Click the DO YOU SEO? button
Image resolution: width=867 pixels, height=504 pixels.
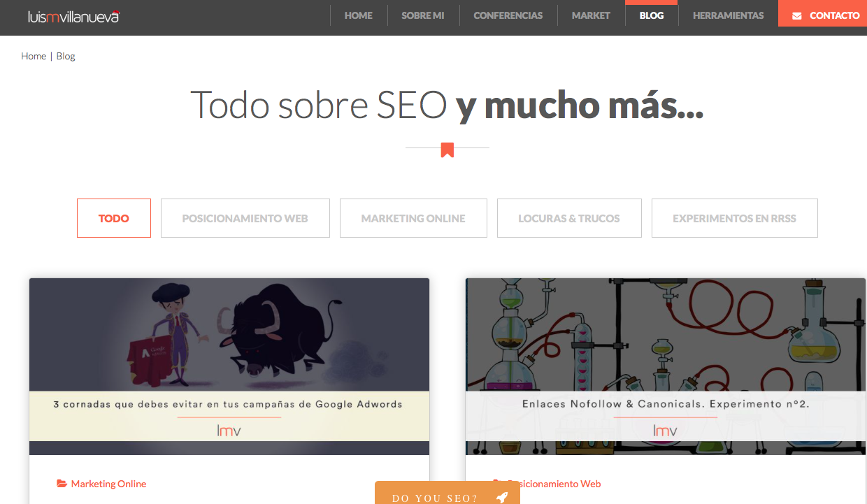click(433, 498)
